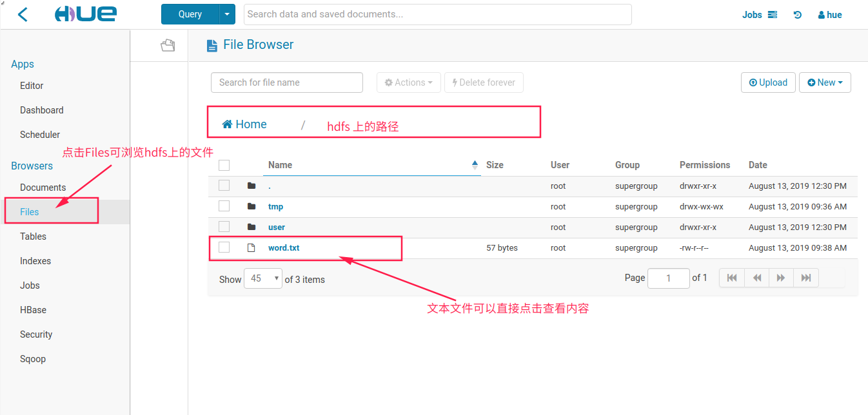Open the Query button dropdown arrow
Image resolution: width=868 pixels, height=415 pixels.
point(228,14)
